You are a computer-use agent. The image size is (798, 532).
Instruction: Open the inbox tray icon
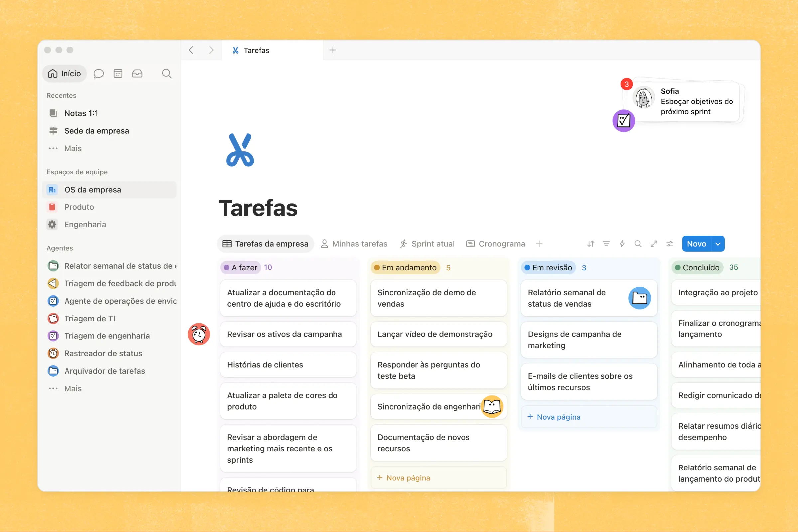click(x=137, y=73)
